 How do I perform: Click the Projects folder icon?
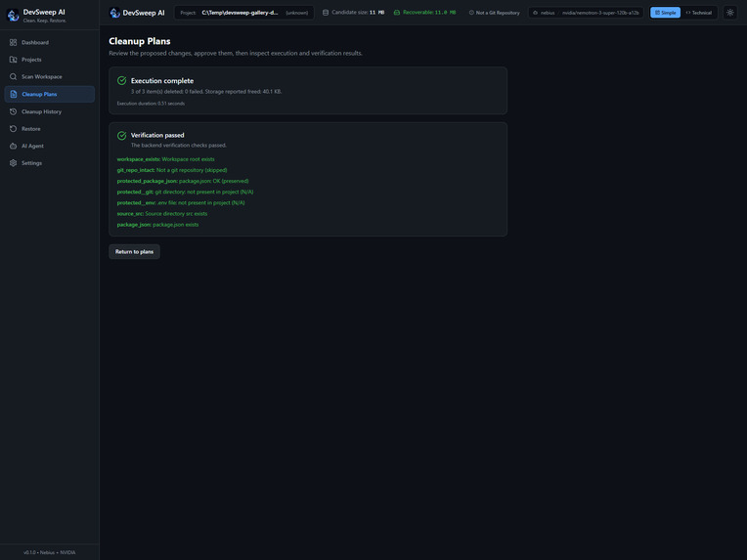(13, 60)
